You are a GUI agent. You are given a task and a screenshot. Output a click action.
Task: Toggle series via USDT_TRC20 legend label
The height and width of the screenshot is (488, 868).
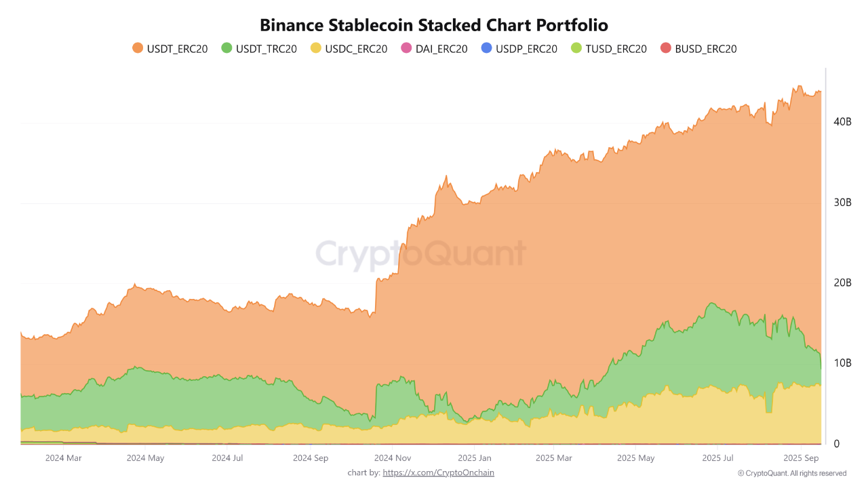click(266, 49)
